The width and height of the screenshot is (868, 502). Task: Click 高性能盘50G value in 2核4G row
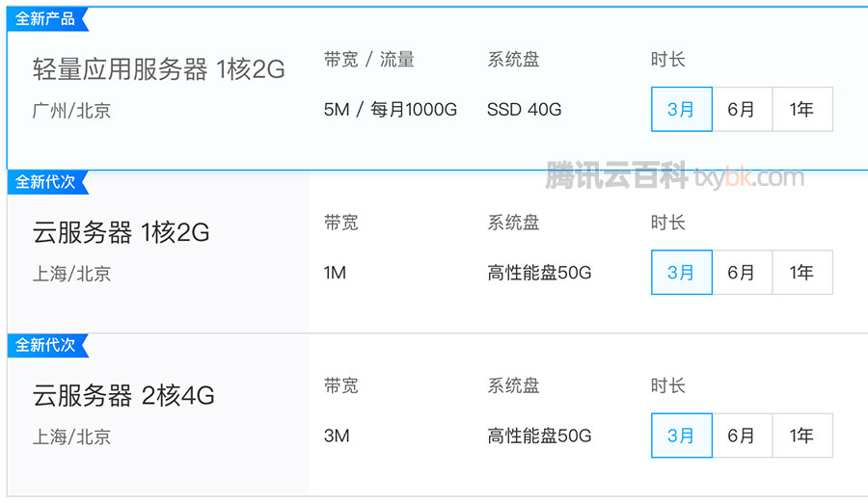[539, 436]
